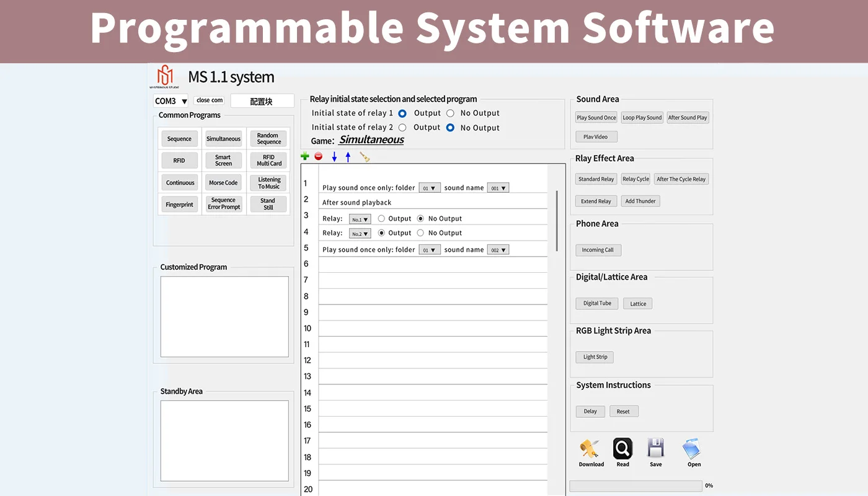Open the sound name 002 dropdown
The height and width of the screenshot is (496, 868).
498,250
